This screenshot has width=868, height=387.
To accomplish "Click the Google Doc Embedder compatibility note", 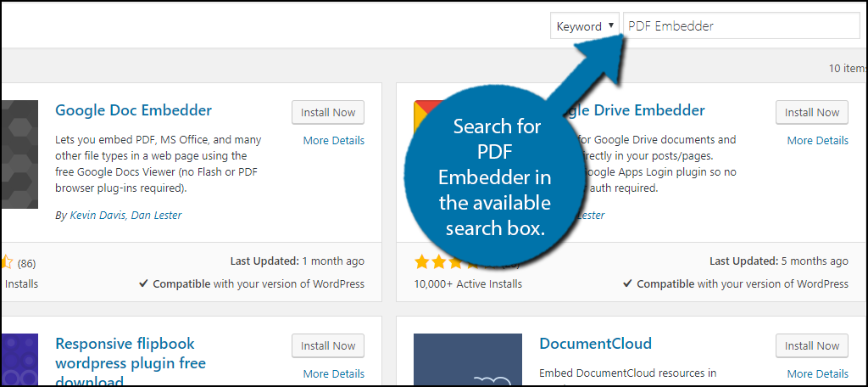I will pos(252,283).
